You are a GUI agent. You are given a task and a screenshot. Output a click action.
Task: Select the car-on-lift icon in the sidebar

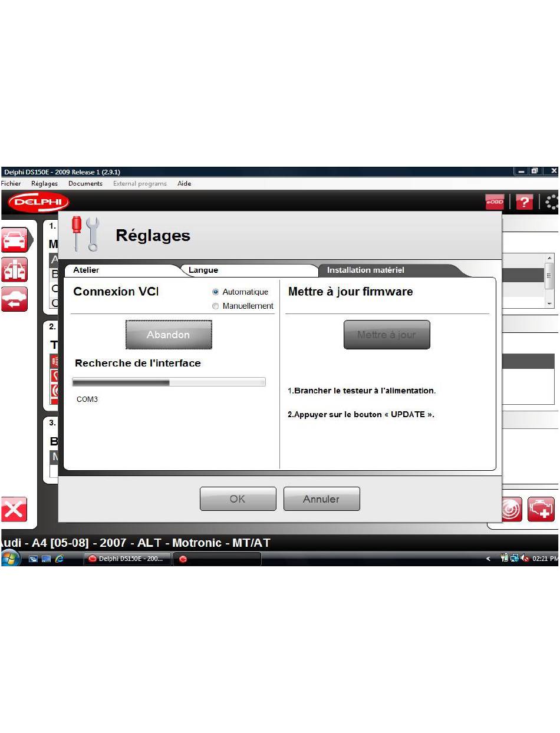(14, 269)
